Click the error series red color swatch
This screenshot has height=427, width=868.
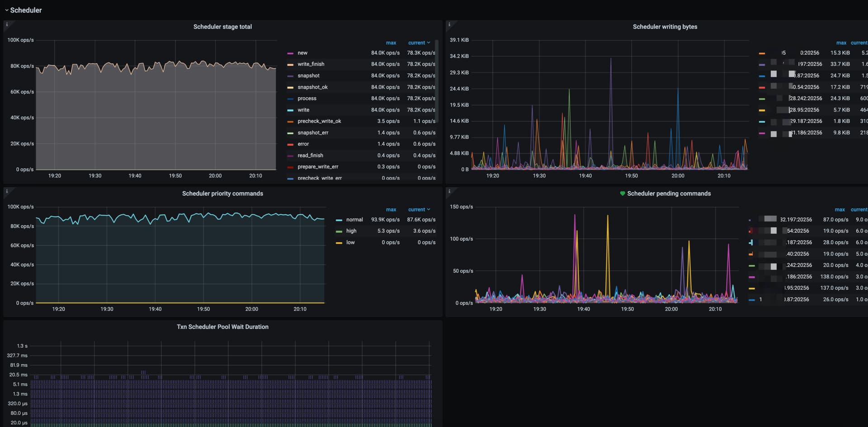(290, 145)
